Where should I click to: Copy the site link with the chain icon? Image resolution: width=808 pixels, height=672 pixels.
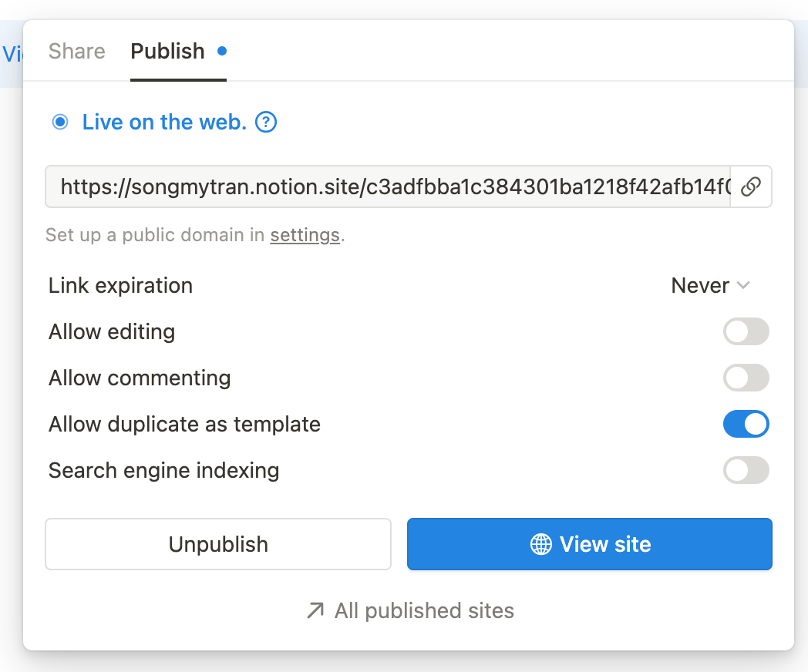coord(750,186)
